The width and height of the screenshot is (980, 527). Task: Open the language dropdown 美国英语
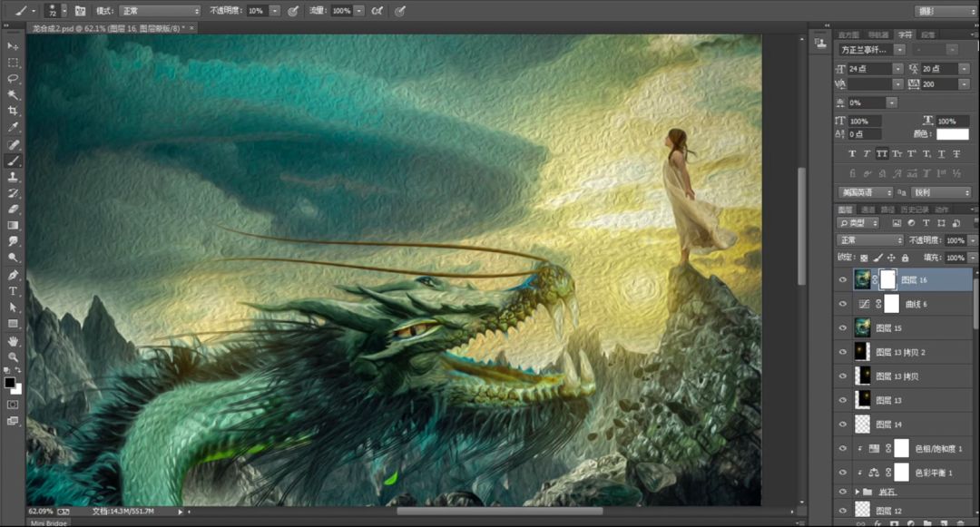pyautogui.click(x=865, y=192)
